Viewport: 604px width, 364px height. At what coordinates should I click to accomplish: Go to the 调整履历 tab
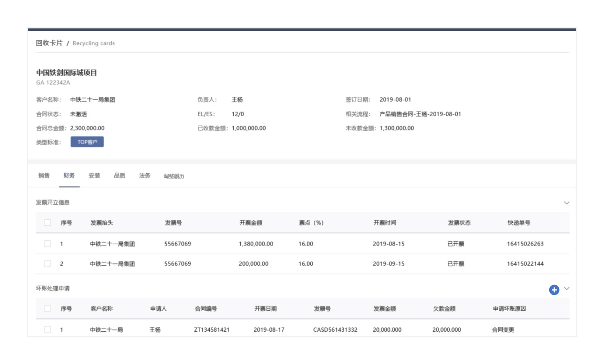click(x=174, y=176)
